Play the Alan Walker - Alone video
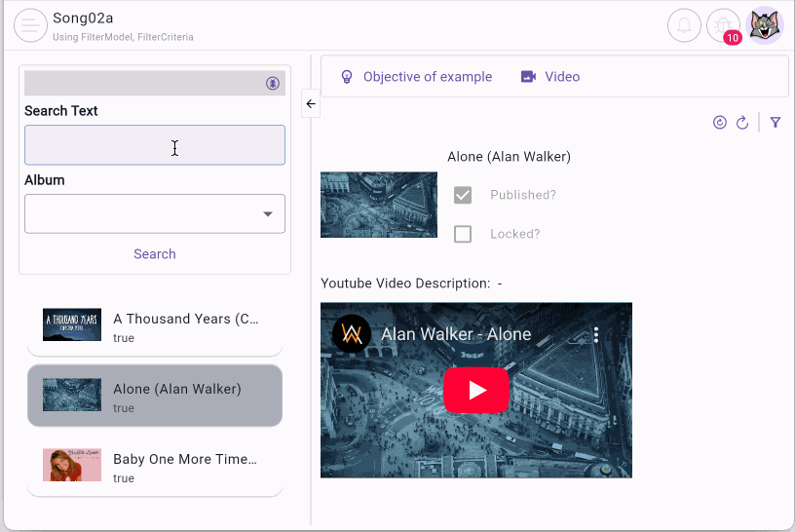This screenshot has height=532, width=795. click(x=476, y=390)
